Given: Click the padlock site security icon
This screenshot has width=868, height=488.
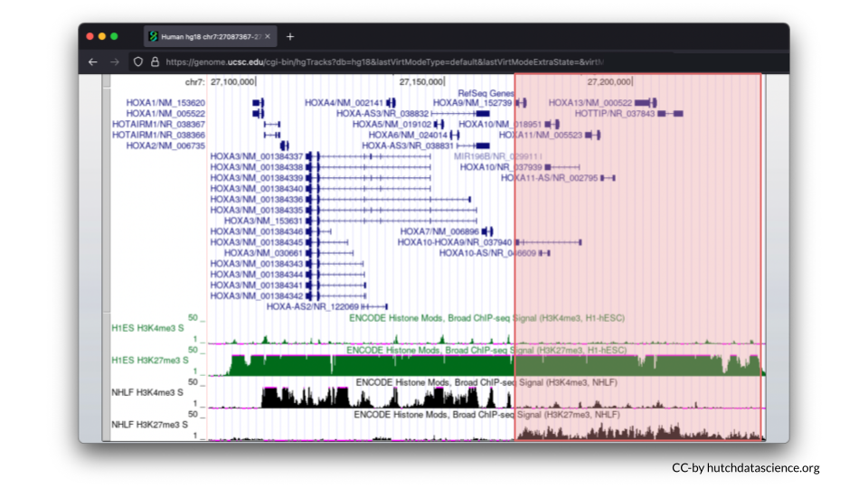Looking at the screenshot, I should pos(155,62).
